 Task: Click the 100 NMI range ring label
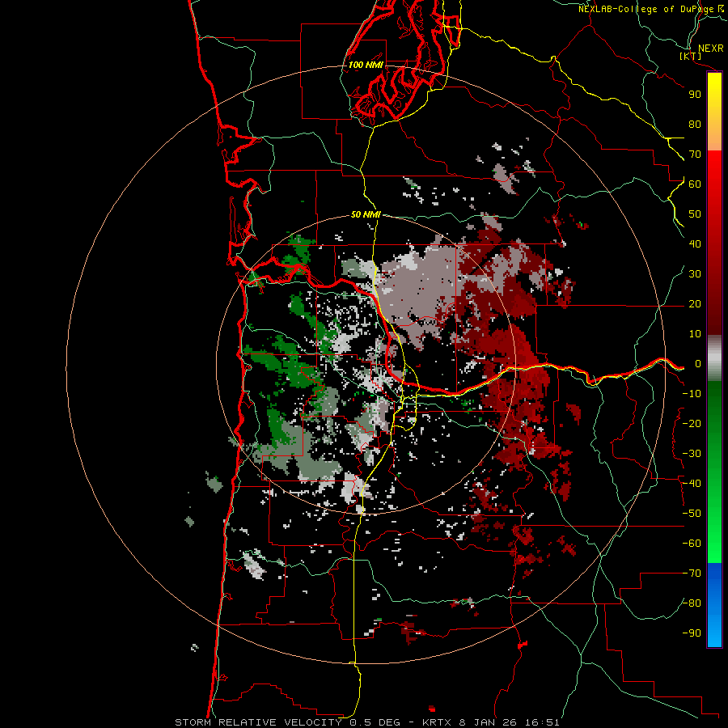click(366, 65)
